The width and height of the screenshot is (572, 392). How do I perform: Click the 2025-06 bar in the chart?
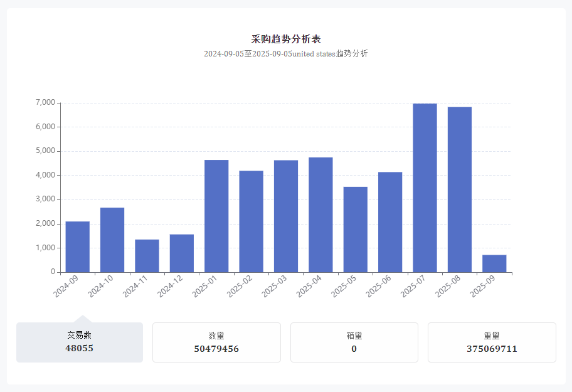(390, 222)
